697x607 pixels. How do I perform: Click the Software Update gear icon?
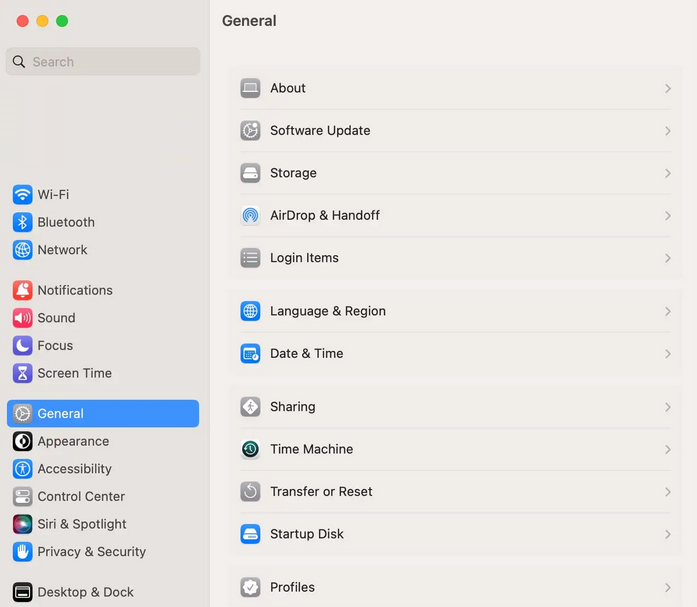(250, 131)
